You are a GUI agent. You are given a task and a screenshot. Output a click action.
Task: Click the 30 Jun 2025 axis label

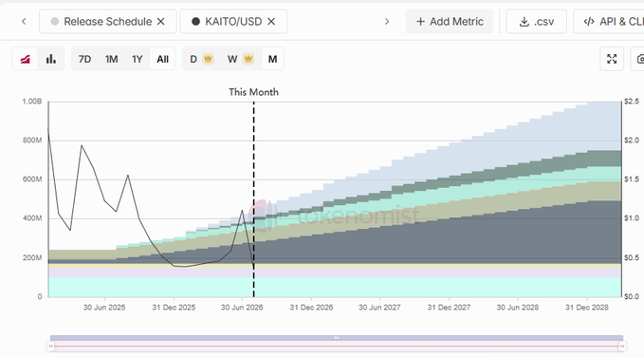coord(104,308)
